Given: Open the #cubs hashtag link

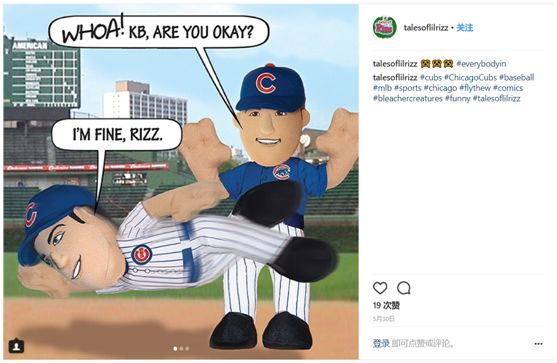Looking at the screenshot, I should click(x=431, y=77).
